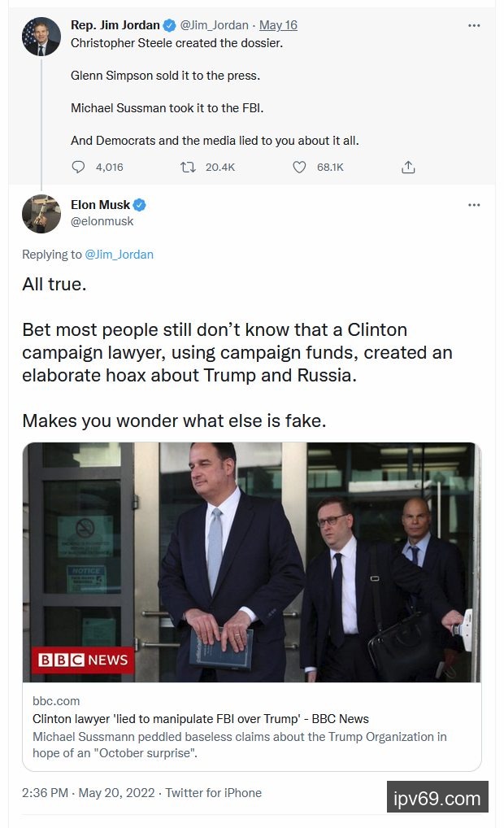Click the retweet icon showing 20.4K
504x828 pixels.
pyautogui.click(x=188, y=167)
